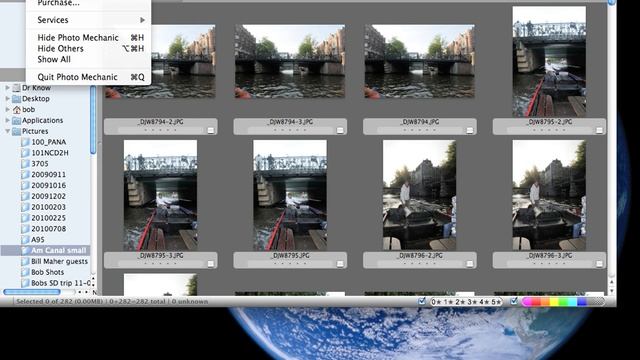Select the 20090911 folder row
The height and width of the screenshot is (360, 640).
(x=45, y=175)
